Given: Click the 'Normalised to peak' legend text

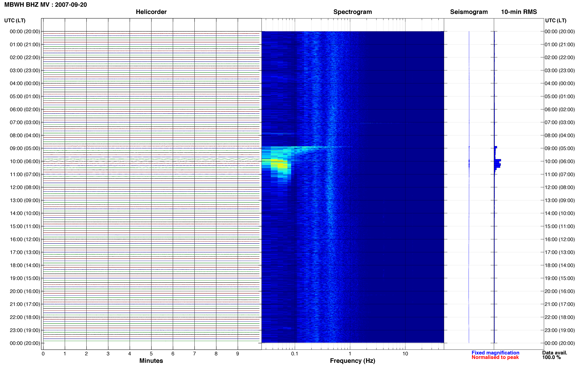Looking at the screenshot, I should (x=495, y=357).
